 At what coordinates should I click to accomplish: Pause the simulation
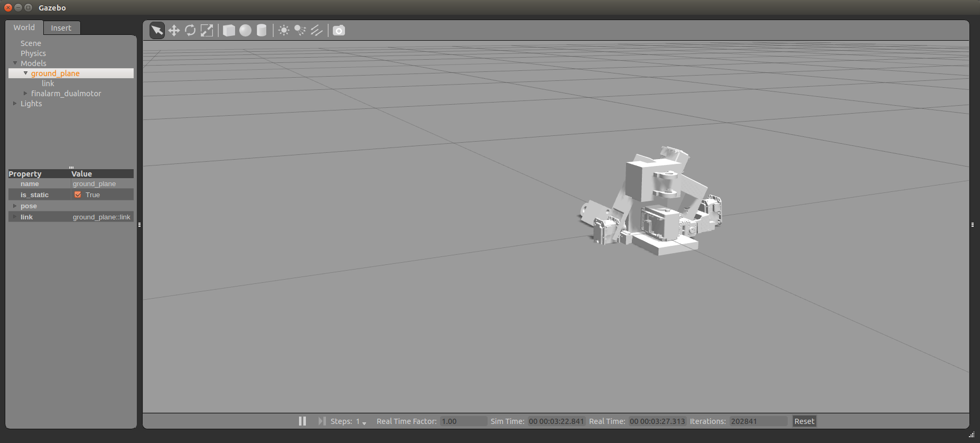302,421
